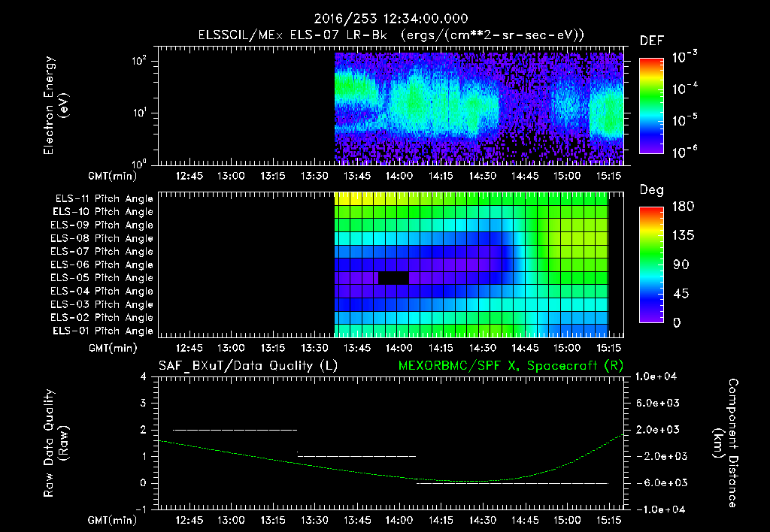Click the timestamp title 2016/253 12:34:00.000
Screen dimensions: 770x532
(x=391, y=19)
